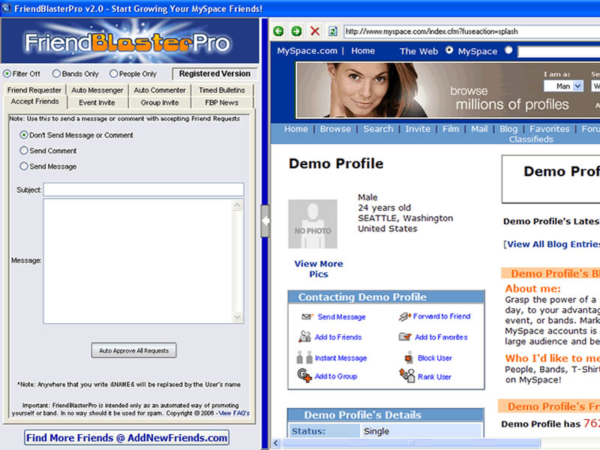Select the Filter Off radio button

pos(7,73)
